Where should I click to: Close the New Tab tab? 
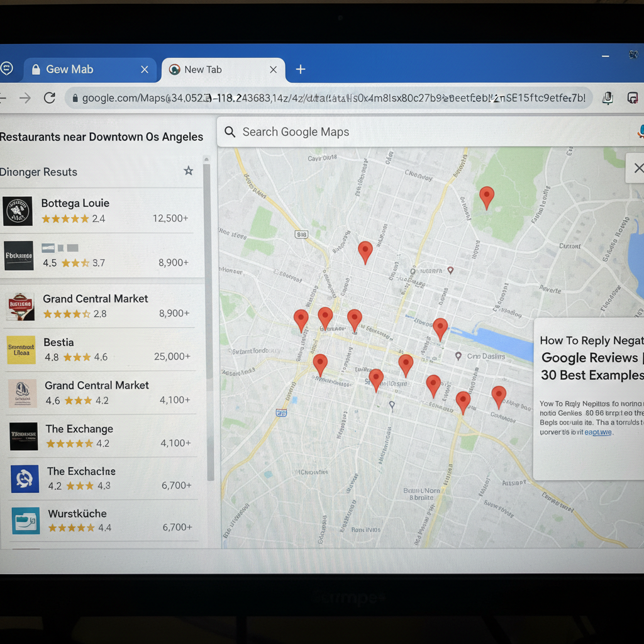273,70
